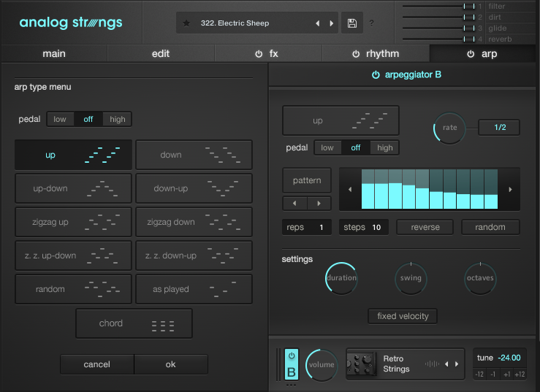Favorite the preset with the star icon

click(186, 23)
